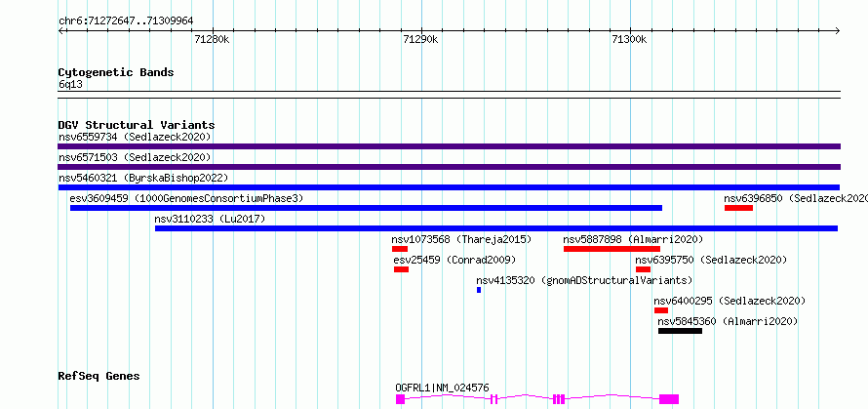Select the nsv1073568 red variant bar
Image resolution: width=868 pixels, height=409 pixels.
[x=400, y=249]
